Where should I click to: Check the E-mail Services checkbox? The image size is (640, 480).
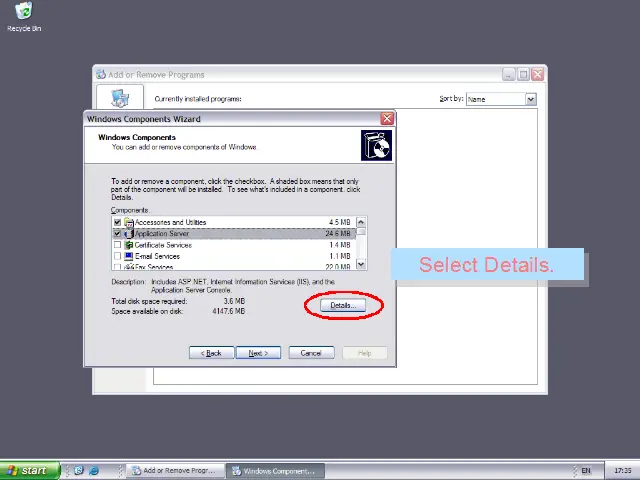(118, 256)
